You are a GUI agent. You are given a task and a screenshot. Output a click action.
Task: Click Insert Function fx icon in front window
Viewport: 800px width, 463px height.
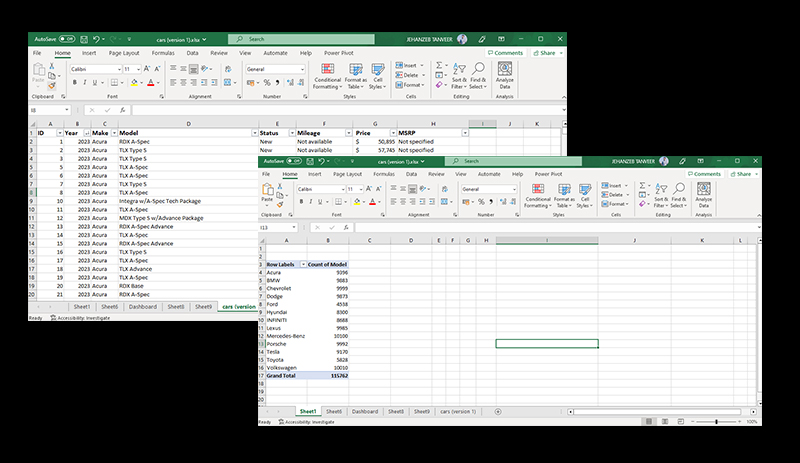pyautogui.click(x=345, y=227)
